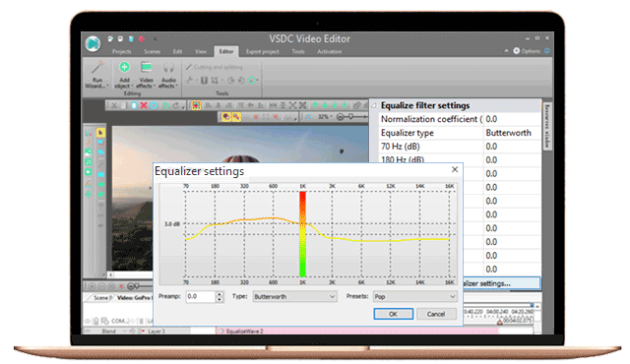Screen dimensions: 630x364
Task: Click the first green up arrow order icon
Action: pos(315,105)
